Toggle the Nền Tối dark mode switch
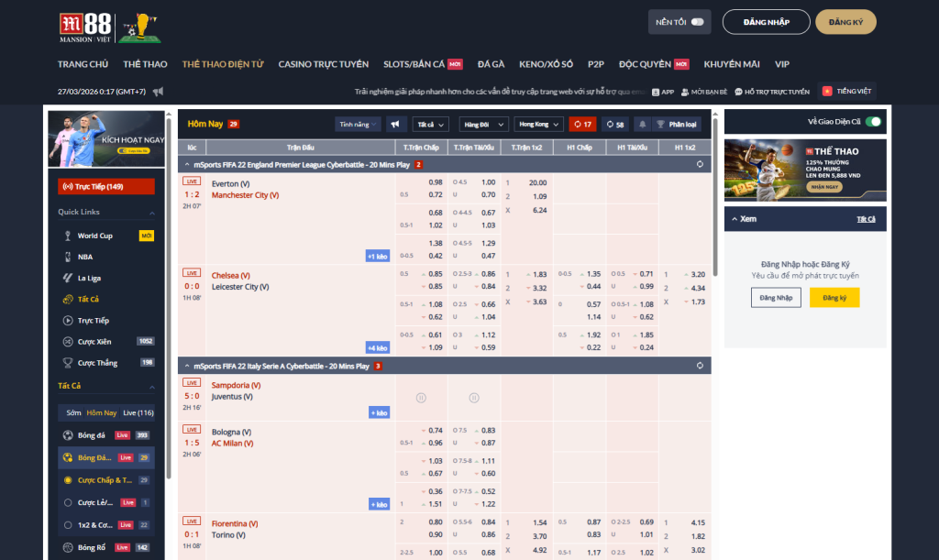This screenshot has width=939, height=560. point(697,22)
